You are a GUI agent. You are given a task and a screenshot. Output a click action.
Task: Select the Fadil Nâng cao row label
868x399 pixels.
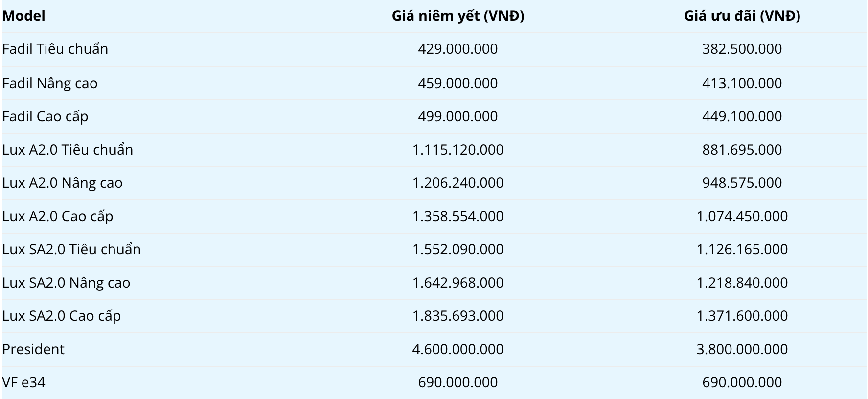[50, 83]
